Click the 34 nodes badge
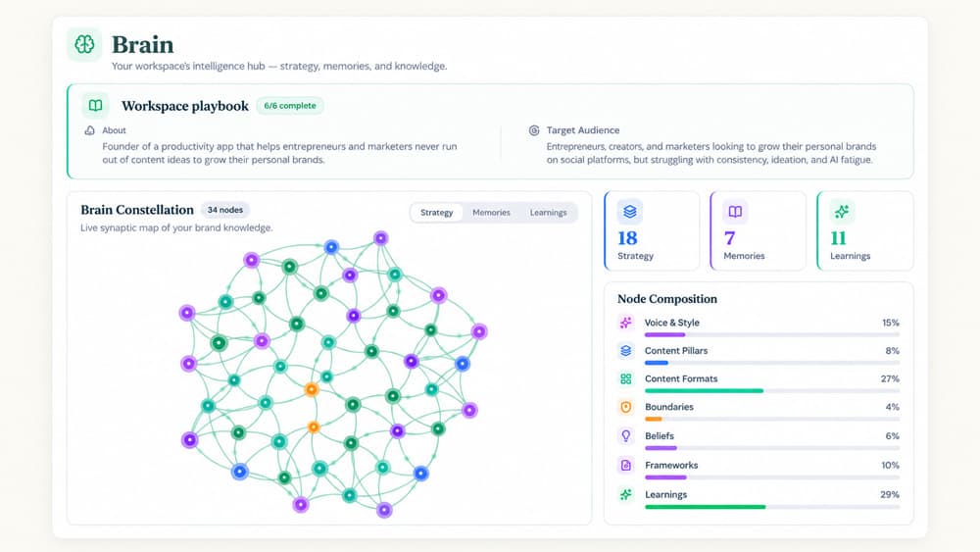980x552 pixels. point(225,210)
